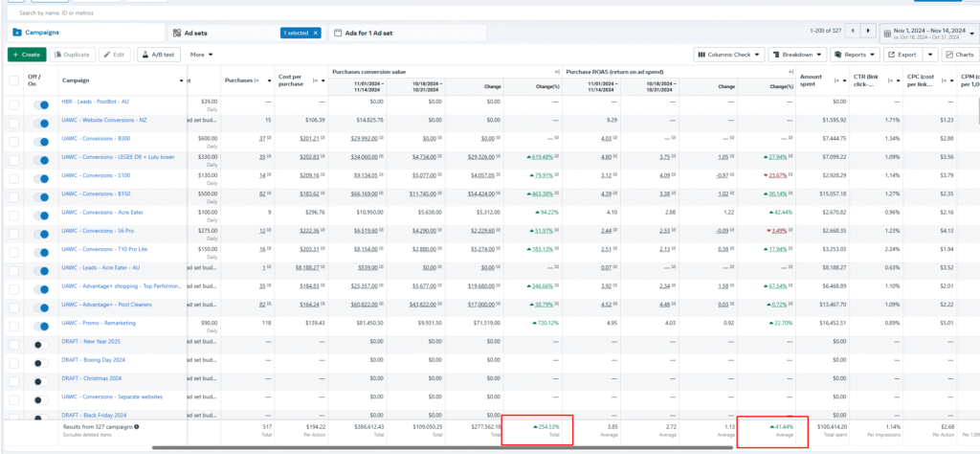
Task: Click the Edit pencil button
Action: 115,55
